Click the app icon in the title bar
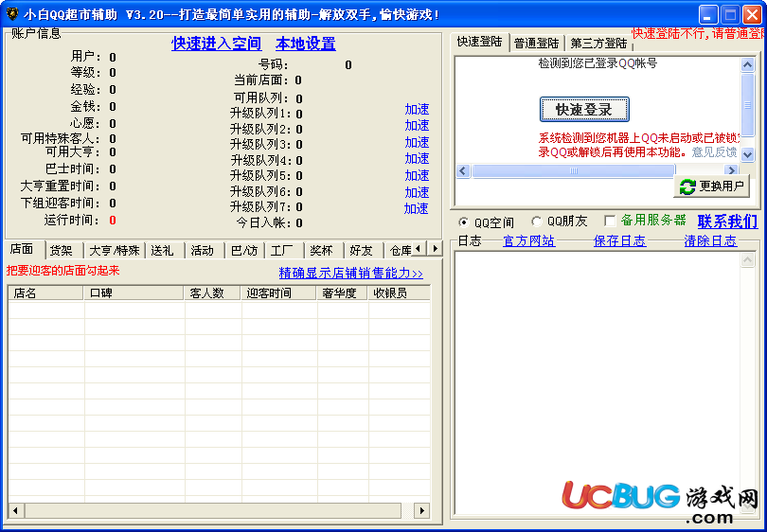 pos(12,14)
